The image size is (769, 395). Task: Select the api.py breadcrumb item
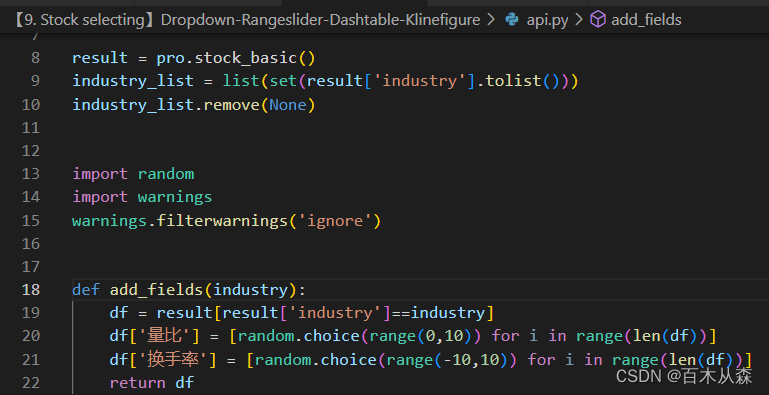tap(547, 20)
